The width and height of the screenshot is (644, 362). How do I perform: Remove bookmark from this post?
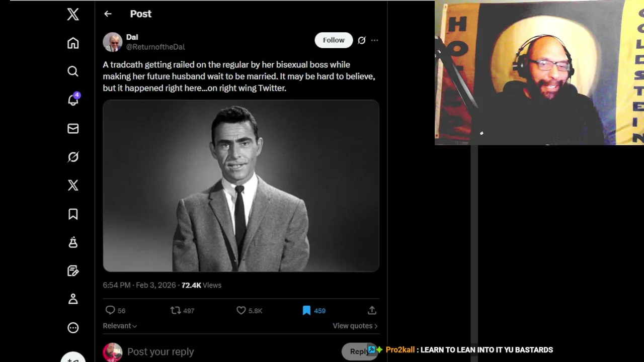[306, 311]
